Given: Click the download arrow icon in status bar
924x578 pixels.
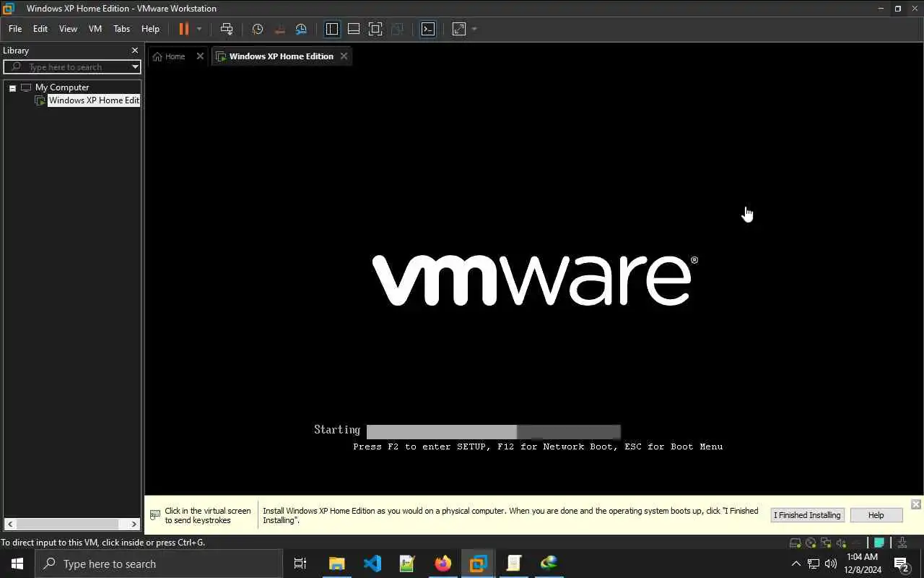Looking at the screenshot, I should (x=902, y=543).
